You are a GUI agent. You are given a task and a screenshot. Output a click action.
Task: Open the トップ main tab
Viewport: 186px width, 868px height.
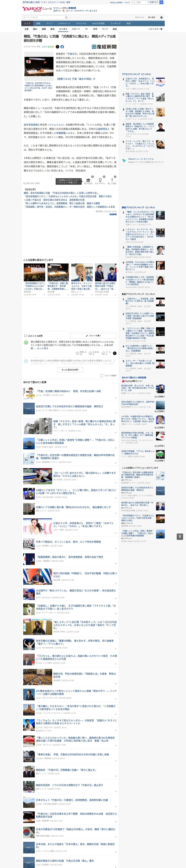click(27, 24)
